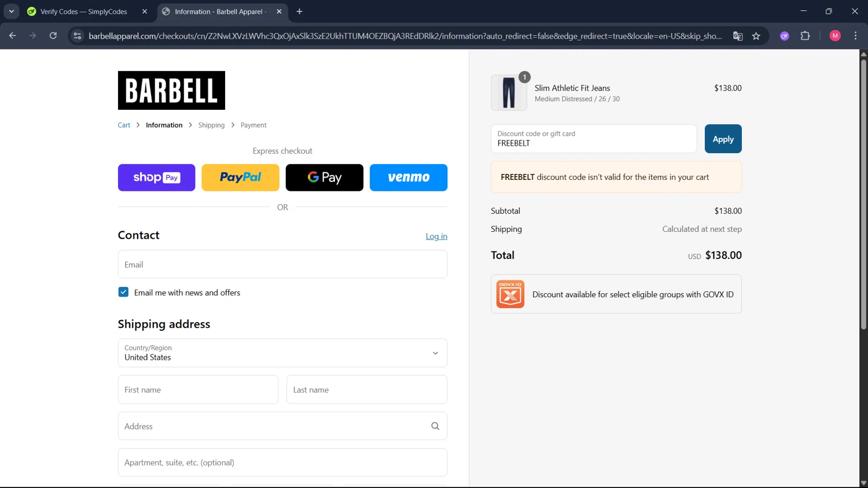Select the Payment breadcrumb step

click(x=253, y=125)
